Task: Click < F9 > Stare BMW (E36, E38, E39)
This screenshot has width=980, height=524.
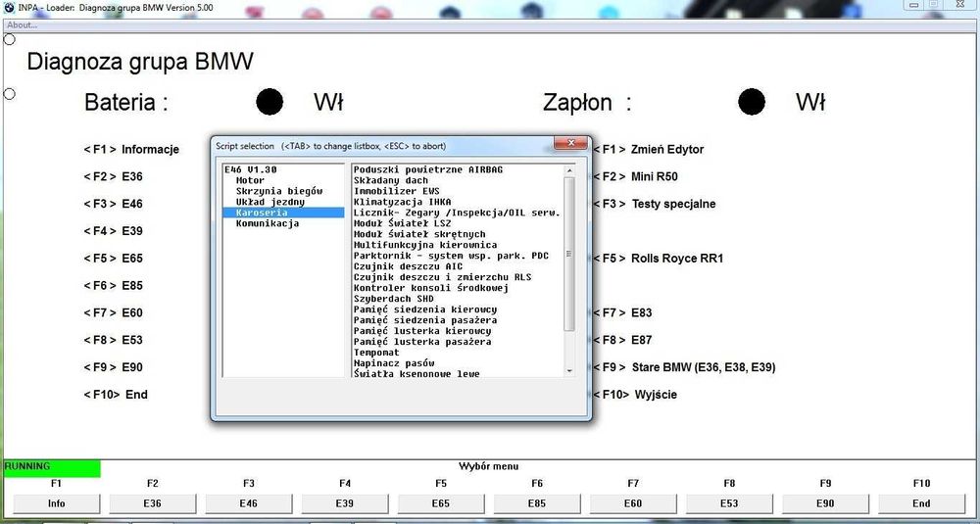Action: [x=684, y=367]
